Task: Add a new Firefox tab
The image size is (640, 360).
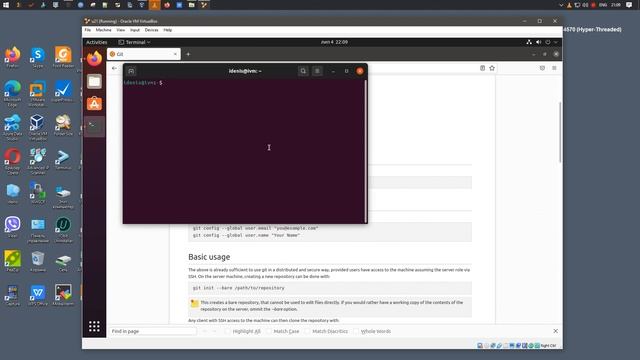Action: (188, 54)
